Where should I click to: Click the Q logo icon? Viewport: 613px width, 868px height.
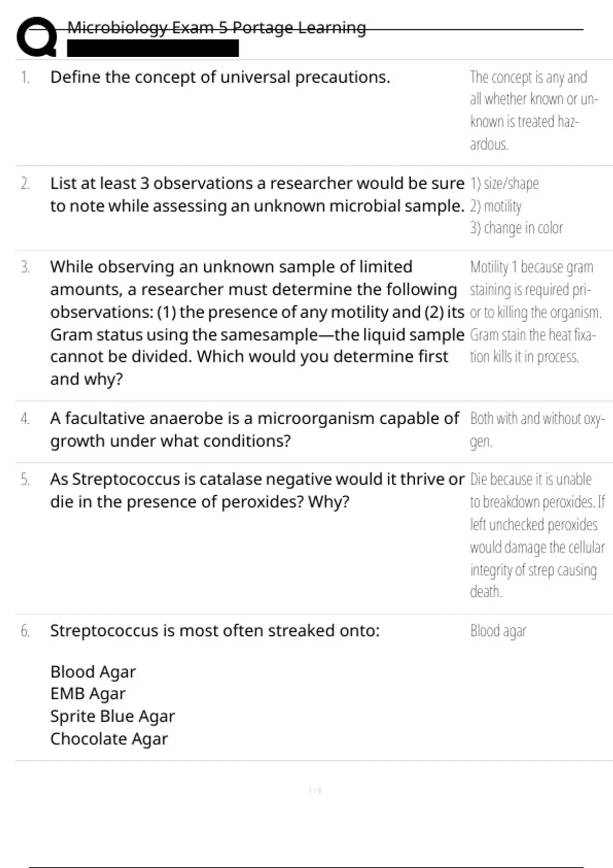coord(37,37)
